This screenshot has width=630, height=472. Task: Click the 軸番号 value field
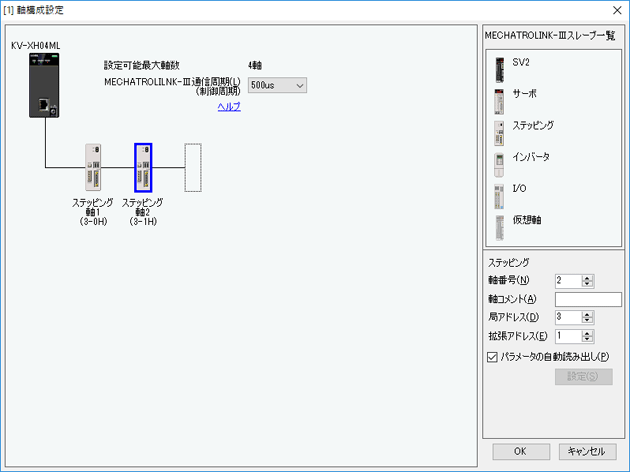point(568,280)
